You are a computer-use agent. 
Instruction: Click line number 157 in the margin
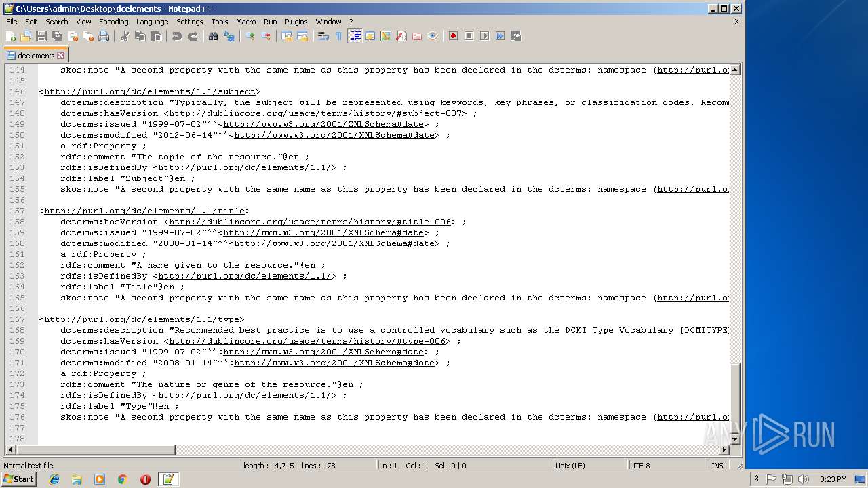click(16, 211)
